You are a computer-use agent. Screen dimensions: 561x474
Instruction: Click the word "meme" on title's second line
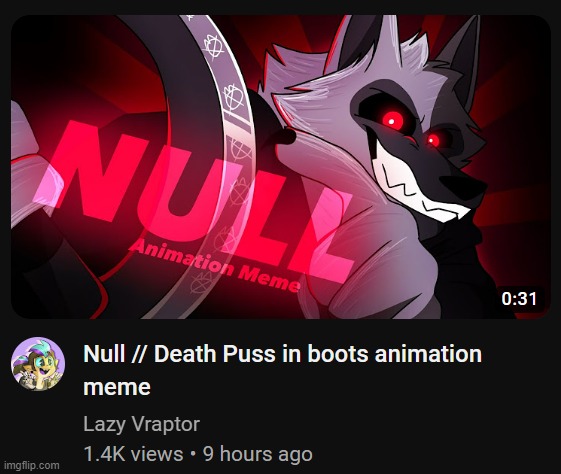pyautogui.click(x=117, y=387)
